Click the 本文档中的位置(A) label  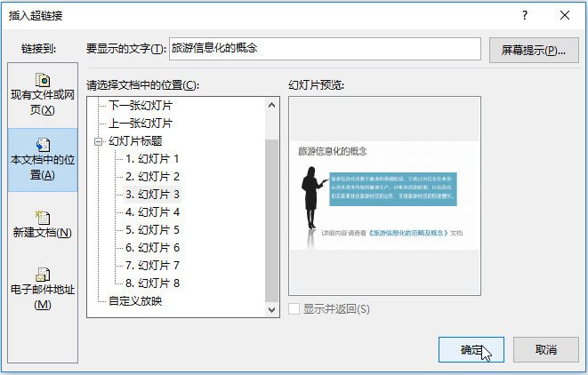pyautogui.click(x=43, y=167)
